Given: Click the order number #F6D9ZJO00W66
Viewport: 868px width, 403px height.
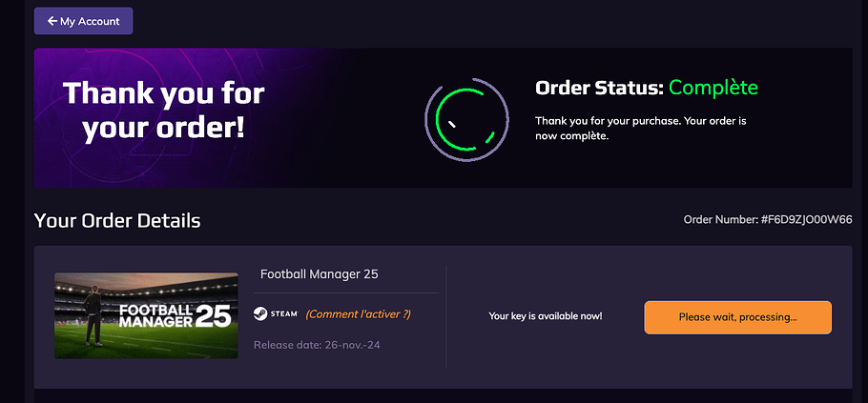Looking at the screenshot, I should [807, 220].
